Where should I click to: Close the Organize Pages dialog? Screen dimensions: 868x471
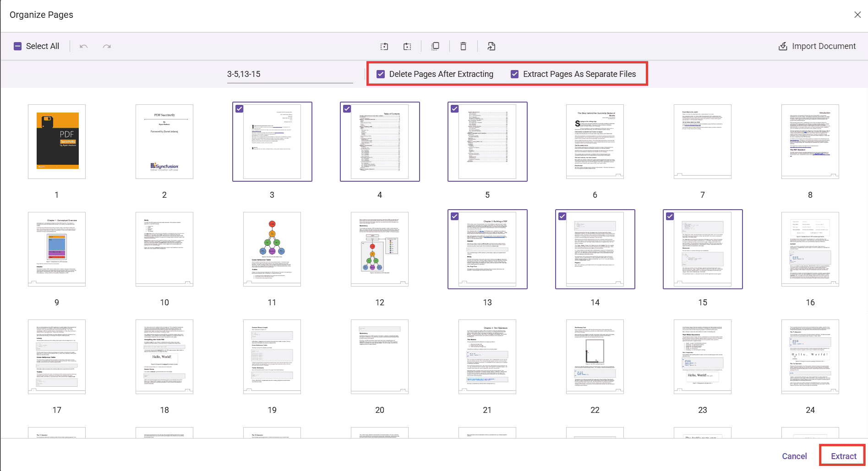pyautogui.click(x=857, y=14)
